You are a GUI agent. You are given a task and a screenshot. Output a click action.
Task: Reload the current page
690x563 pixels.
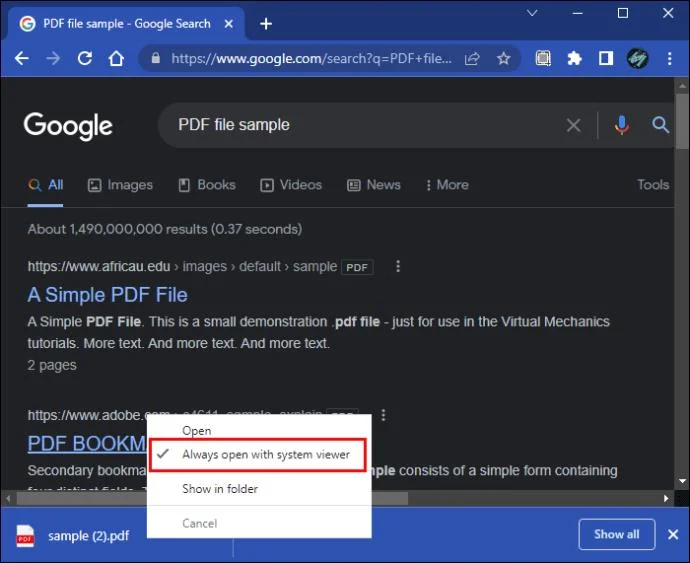click(85, 58)
